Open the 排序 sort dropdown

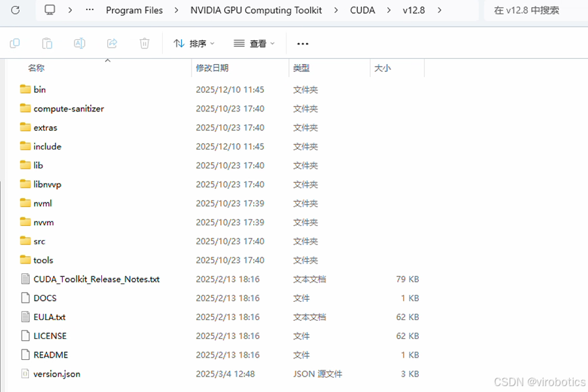194,44
